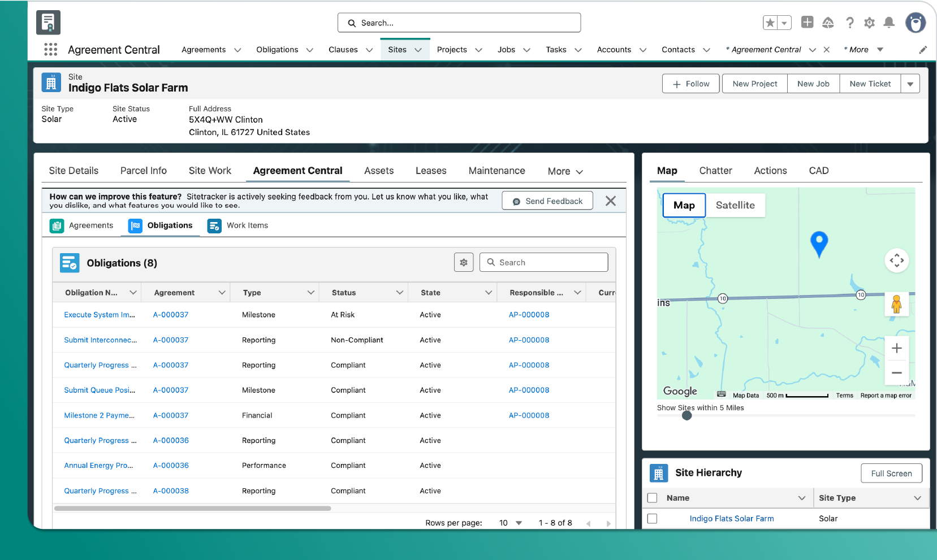The height and width of the screenshot is (560, 937).
Task: Open Indigo Flats Solar Farm hierarchy link
Action: click(x=732, y=519)
